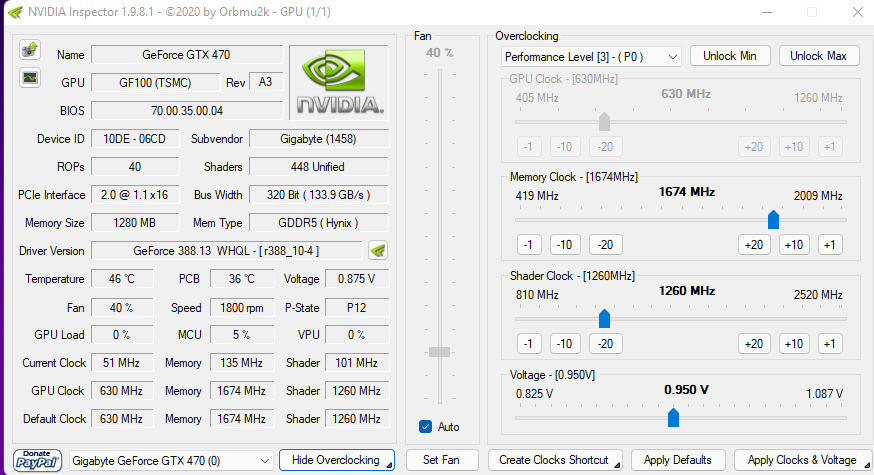This screenshot has width=874, height=475.
Task: Increase Shader Clock by 1 MHz
Action: coord(830,343)
